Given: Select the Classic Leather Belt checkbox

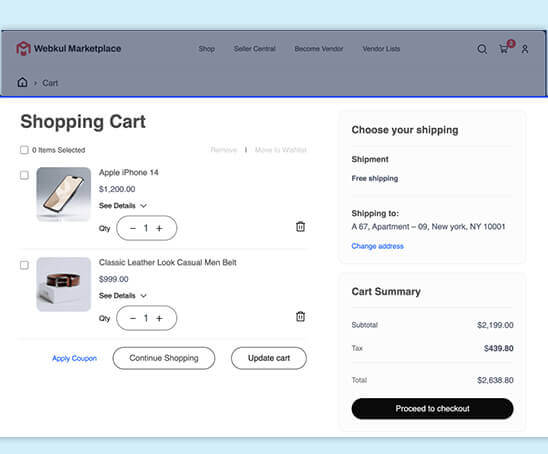Looking at the screenshot, I should (x=24, y=265).
